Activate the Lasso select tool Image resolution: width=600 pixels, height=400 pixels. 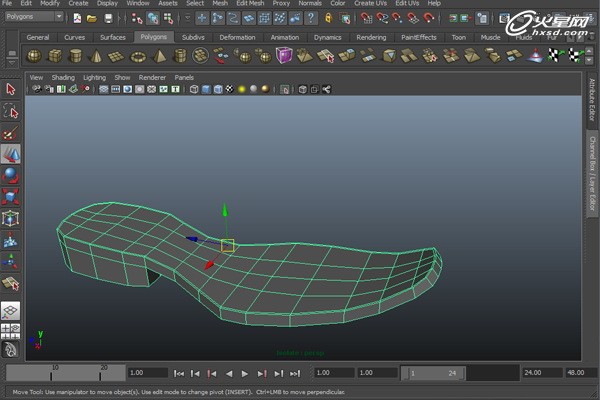click(11, 110)
